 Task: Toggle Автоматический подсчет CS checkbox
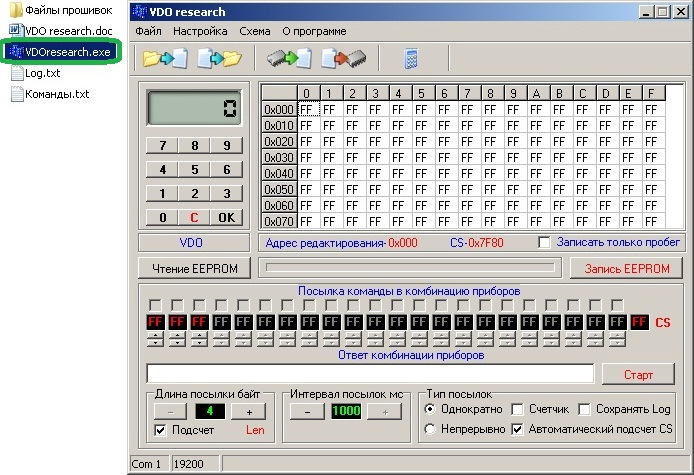click(517, 429)
